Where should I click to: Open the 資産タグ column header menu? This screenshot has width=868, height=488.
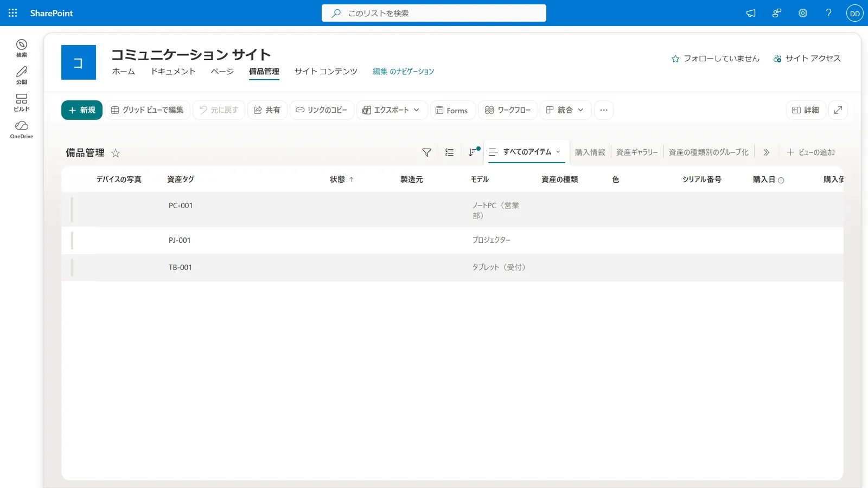[181, 179]
